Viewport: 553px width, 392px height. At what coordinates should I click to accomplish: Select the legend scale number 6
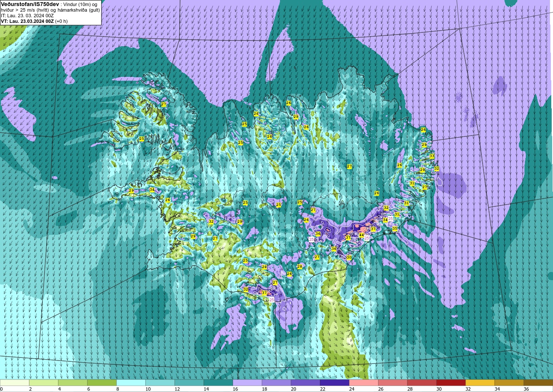pos(88,389)
